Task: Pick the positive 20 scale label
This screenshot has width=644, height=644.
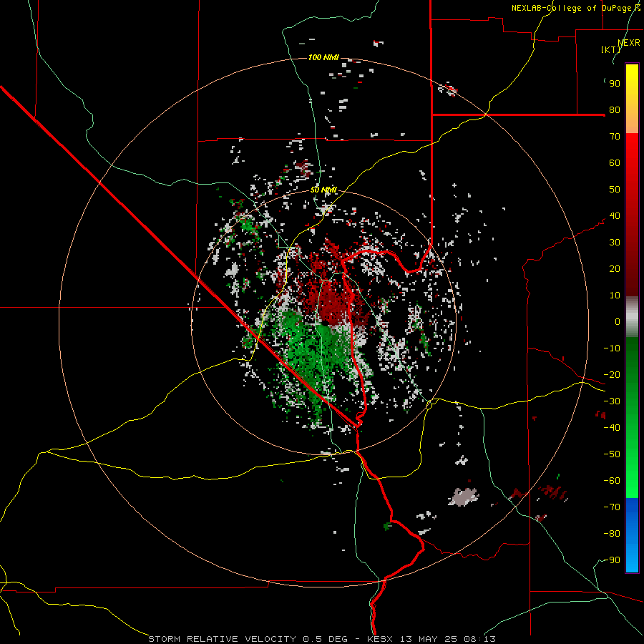Action: 615,269
